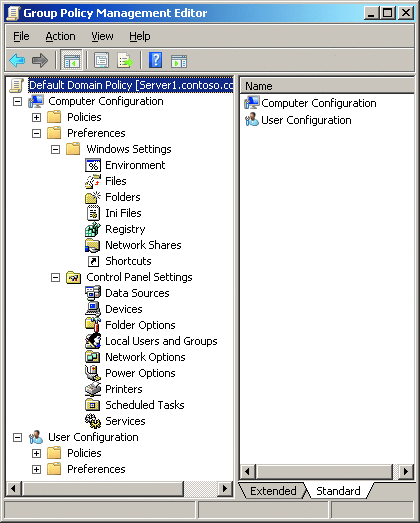Click the Back arrow toolbar icon

[x=17, y=61]
